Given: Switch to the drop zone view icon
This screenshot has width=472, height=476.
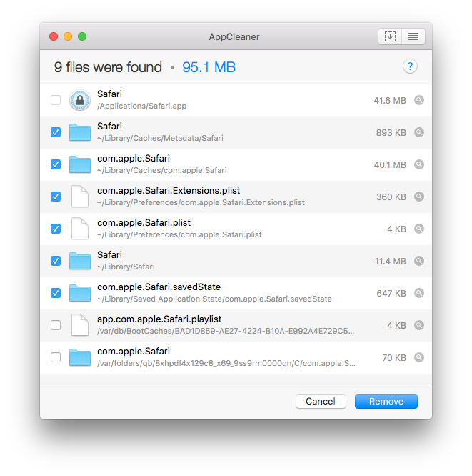Looking at the screenshot, I should 390,36.
